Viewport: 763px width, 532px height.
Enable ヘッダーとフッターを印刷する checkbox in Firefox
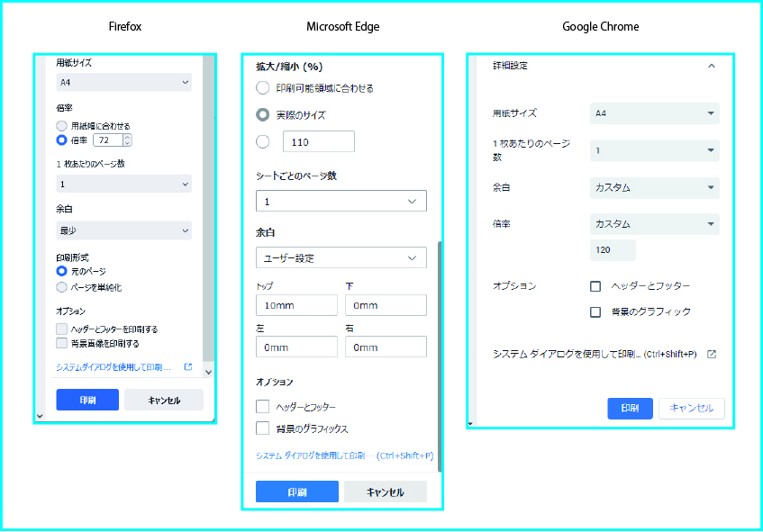tap(61, 329)
